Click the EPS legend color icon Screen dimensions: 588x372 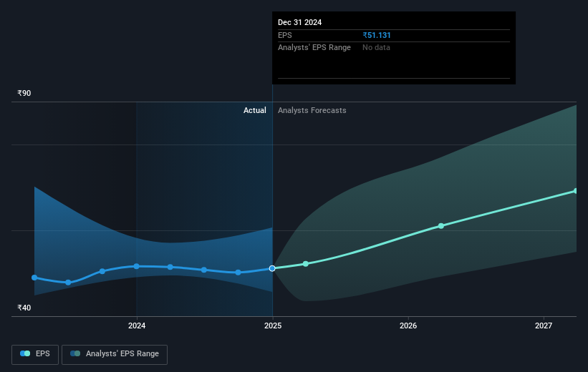click(25, 353)
